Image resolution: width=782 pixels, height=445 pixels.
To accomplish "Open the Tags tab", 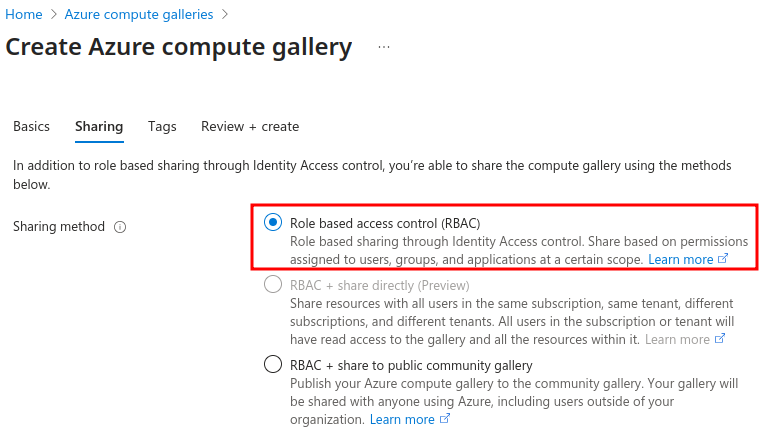I will tap(162, 127).
